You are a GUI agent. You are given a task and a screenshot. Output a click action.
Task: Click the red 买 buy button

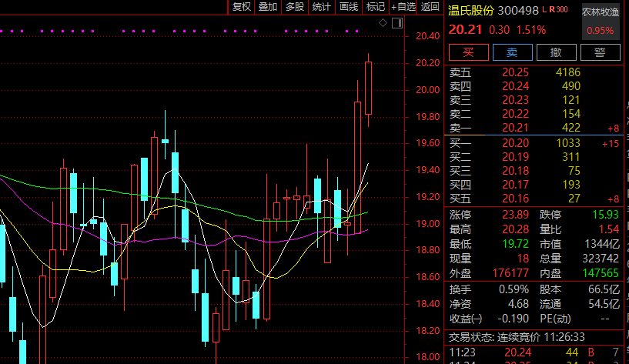click(x=469, y=52)
